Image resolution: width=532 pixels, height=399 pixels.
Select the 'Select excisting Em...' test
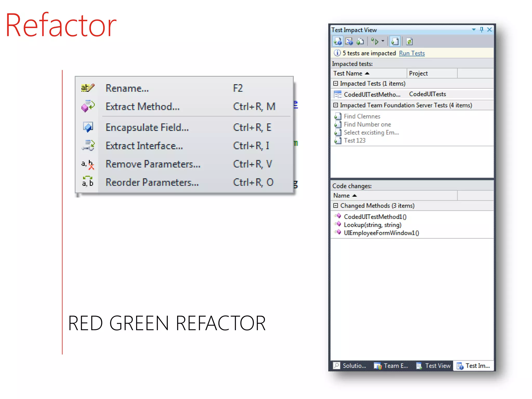click(371, 132)
